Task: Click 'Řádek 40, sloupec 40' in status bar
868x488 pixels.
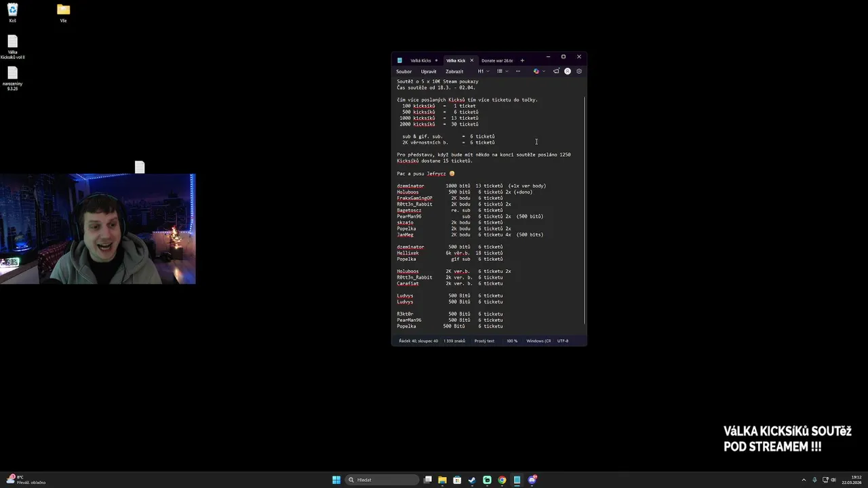Action: (418, 341)
